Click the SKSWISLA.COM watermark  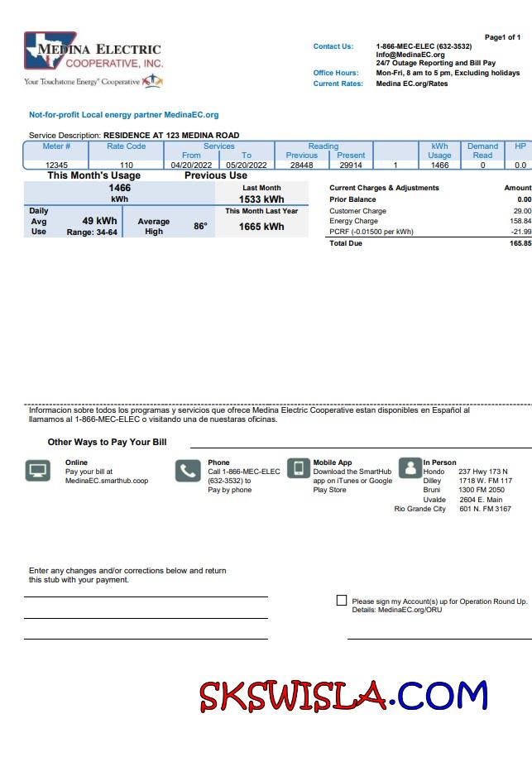point(343,696)
